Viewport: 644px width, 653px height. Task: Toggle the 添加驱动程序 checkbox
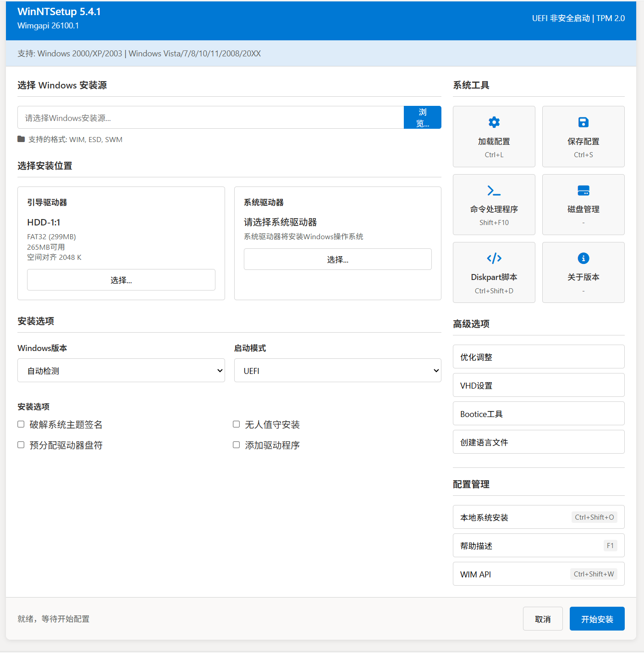[237, 445]
